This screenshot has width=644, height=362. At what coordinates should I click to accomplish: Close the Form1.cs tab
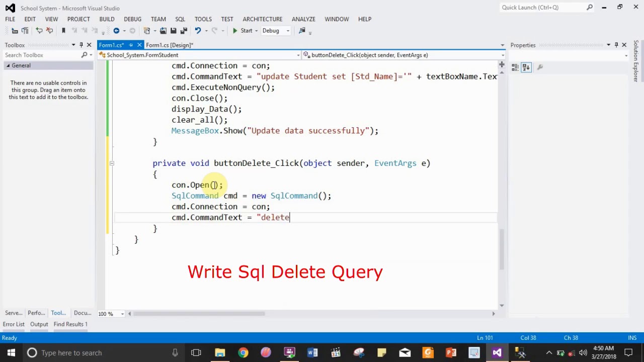(139, 45)
